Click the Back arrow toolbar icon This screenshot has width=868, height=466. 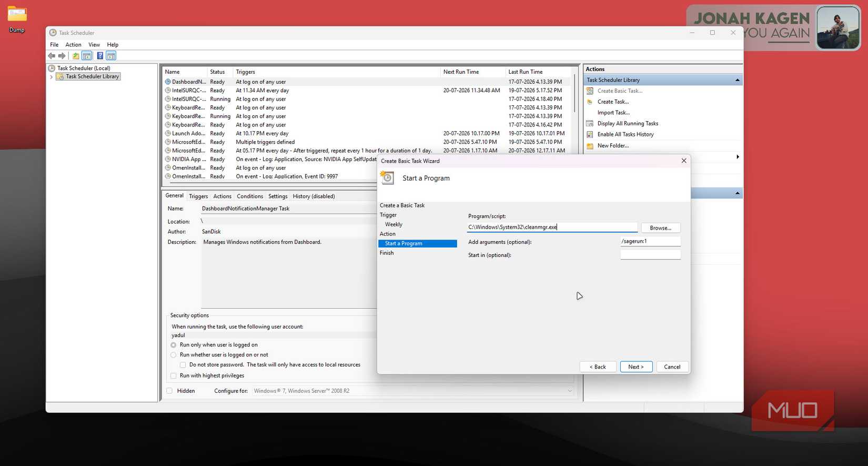[x=52, y=56]
